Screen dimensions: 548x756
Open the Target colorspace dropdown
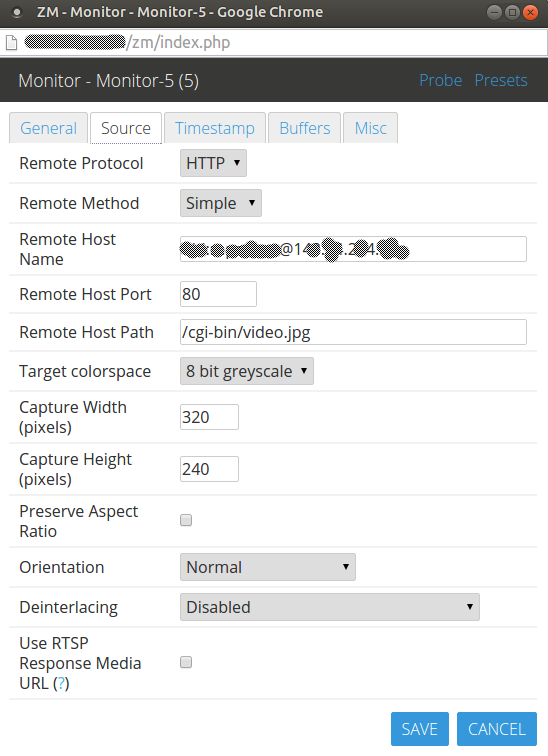coord(247,371)
